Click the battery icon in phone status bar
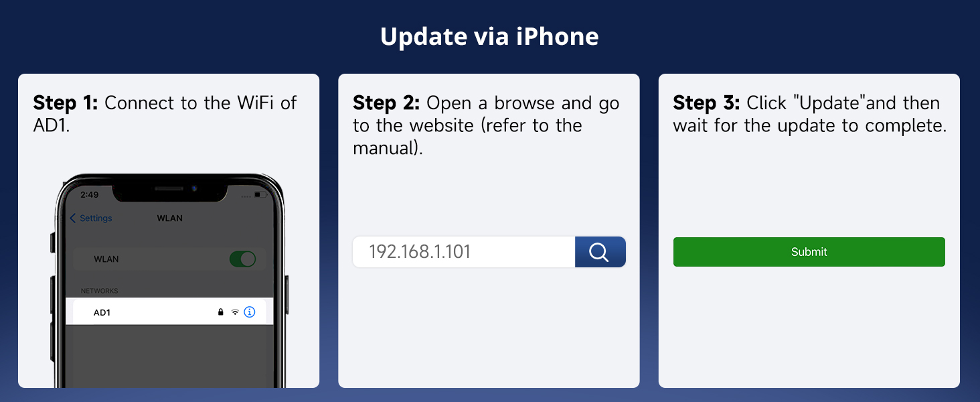980x402 pixels. coord(260,195)
